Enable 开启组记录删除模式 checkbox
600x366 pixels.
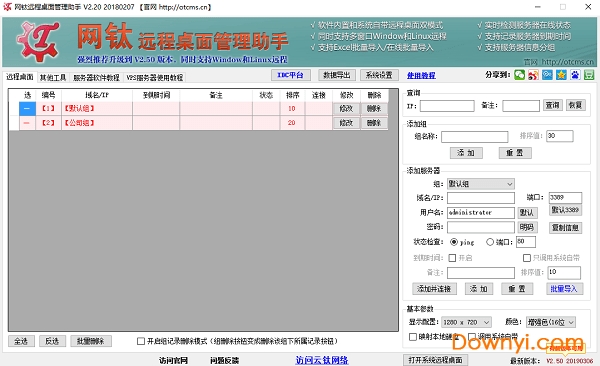[x=141, y=341]
